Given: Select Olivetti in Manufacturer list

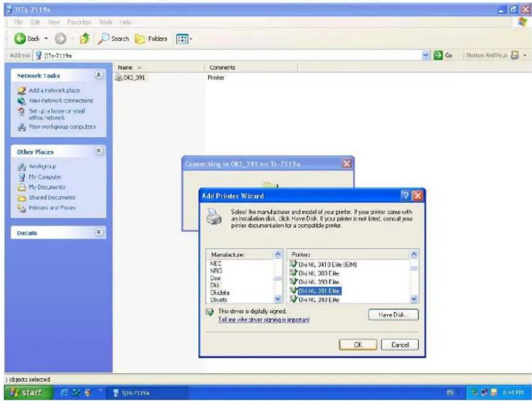Looking at the screenshot, I should 218,300.
